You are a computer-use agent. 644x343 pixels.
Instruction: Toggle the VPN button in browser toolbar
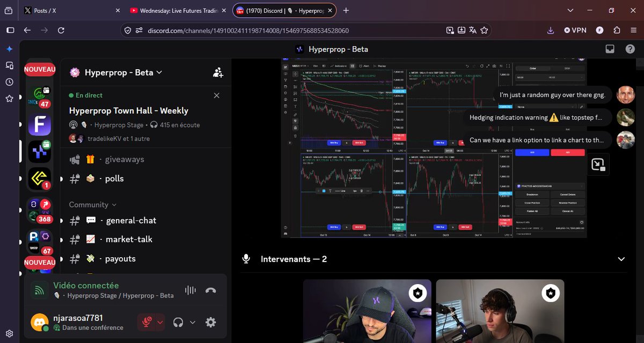click(575, 31)
